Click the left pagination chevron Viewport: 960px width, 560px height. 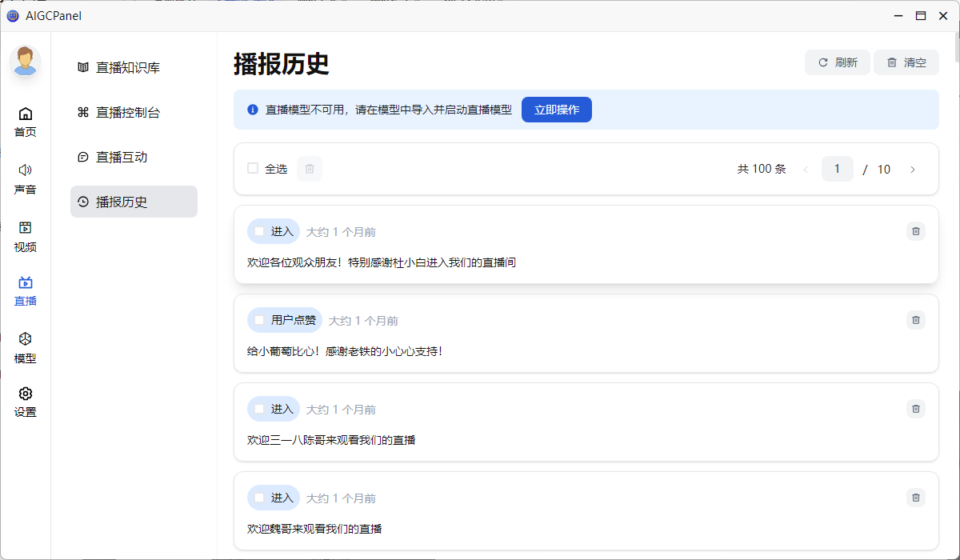(806, 169)
